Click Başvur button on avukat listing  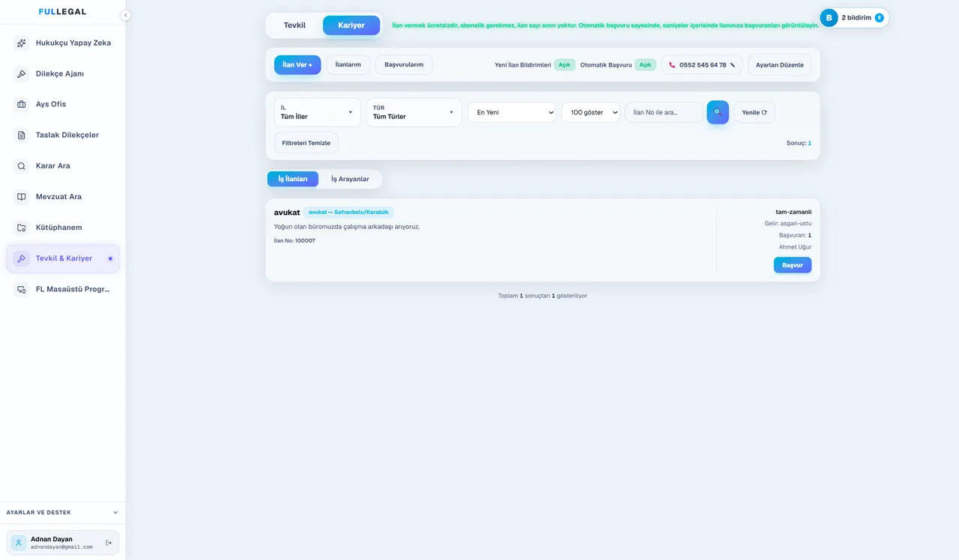point(793,265)
